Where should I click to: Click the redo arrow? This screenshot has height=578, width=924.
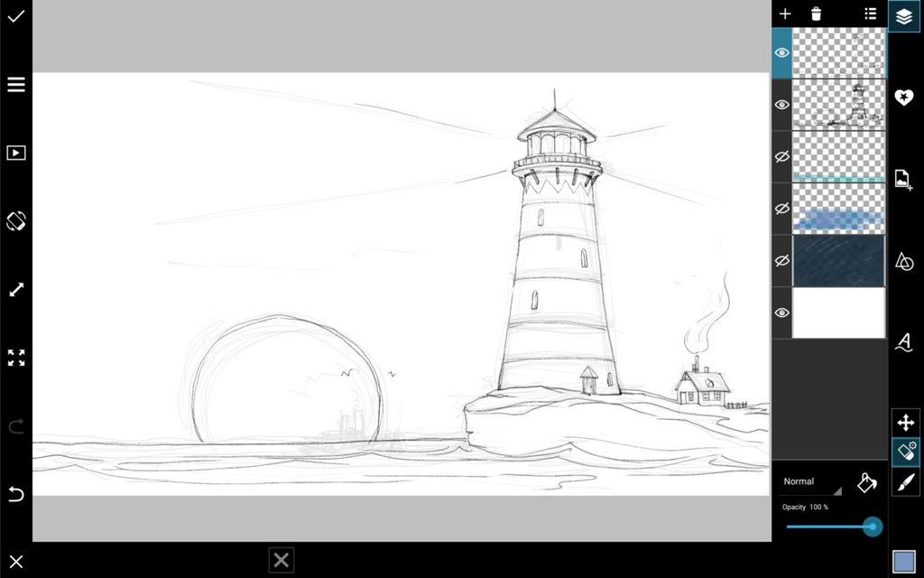[16, 426]
